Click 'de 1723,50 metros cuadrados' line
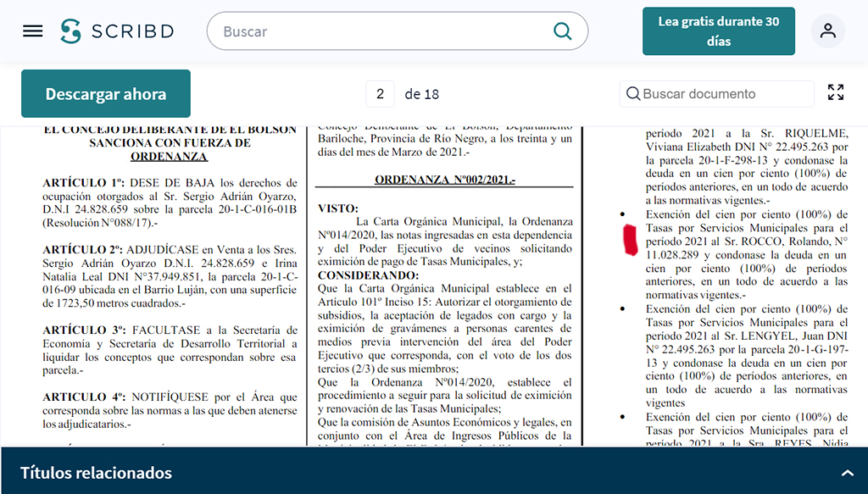Screen dimensions: 868x494 pyautogui.click(x=114, y=303)
